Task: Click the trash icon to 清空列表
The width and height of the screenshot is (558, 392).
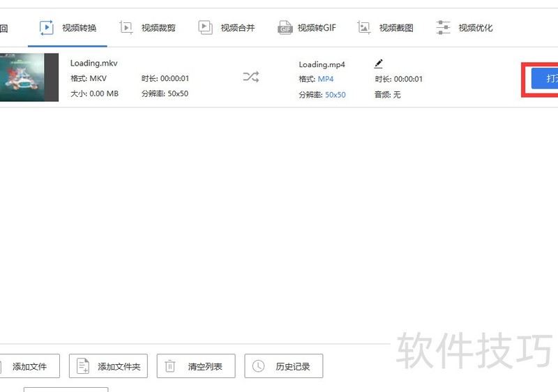Action: pos(170,366)
